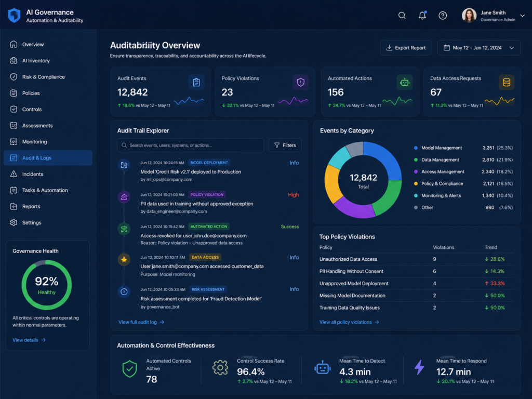
Task: Click the AI Governance shield logo
Action: (14, 16)
